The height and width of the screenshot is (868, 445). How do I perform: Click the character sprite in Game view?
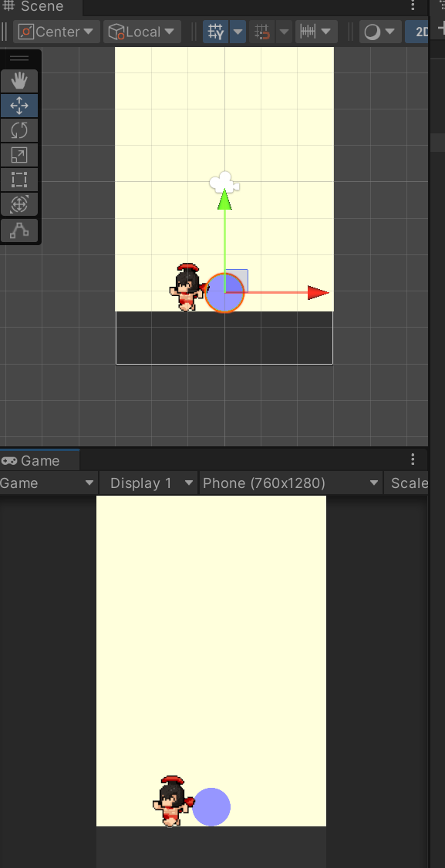pyautogui.click(x=172, y=801)
